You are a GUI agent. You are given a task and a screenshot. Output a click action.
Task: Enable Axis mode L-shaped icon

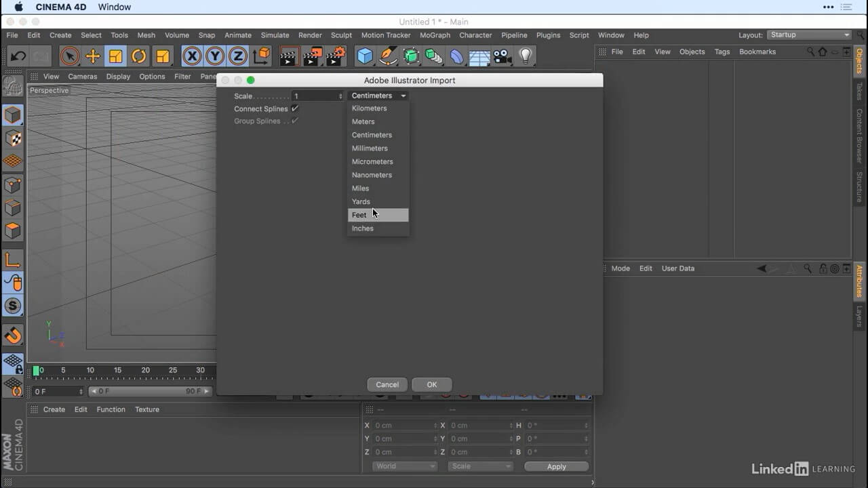point(13,260)
